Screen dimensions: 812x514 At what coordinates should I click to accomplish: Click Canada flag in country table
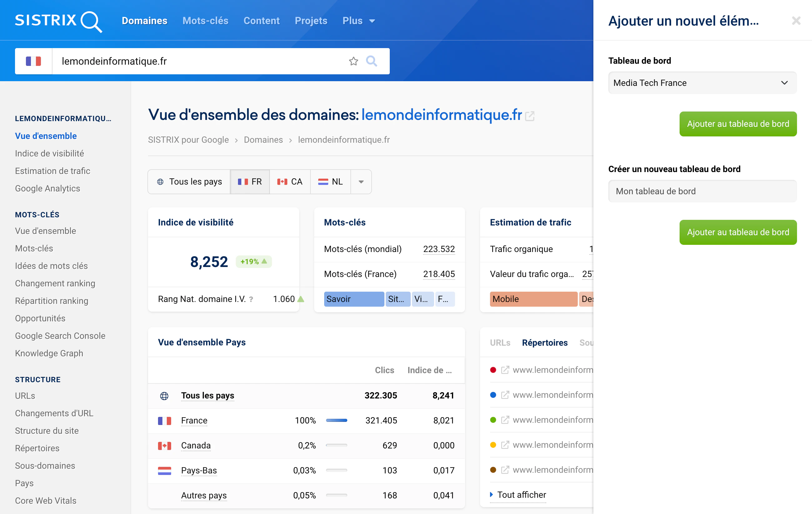[x=165, y=446]
